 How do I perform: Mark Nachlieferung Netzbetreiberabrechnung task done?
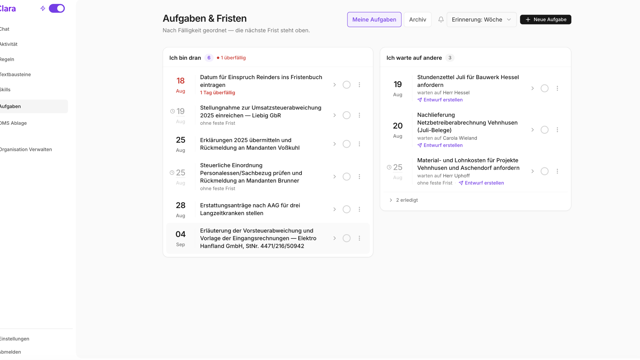click(544, 130)
